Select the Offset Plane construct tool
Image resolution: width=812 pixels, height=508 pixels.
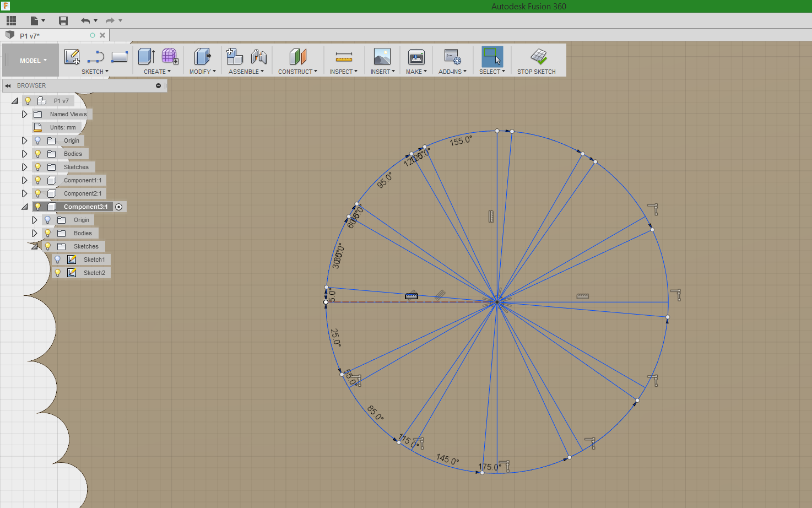coord(297,56)
